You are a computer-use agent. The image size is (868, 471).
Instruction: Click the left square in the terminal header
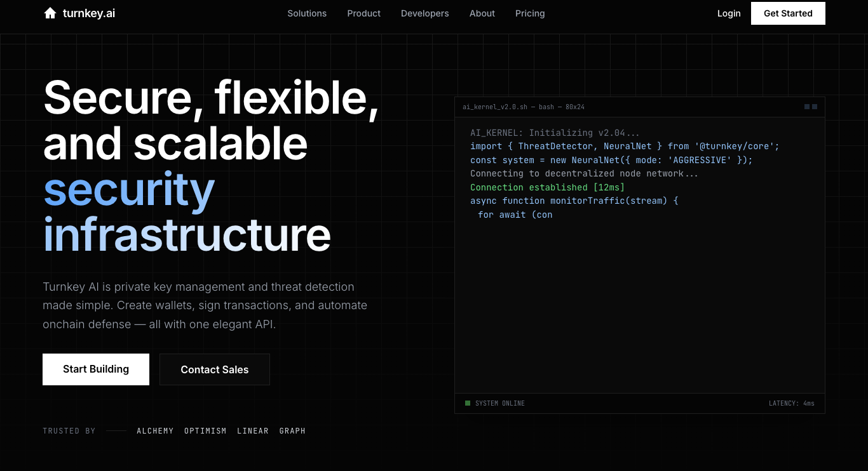point(807,107)
